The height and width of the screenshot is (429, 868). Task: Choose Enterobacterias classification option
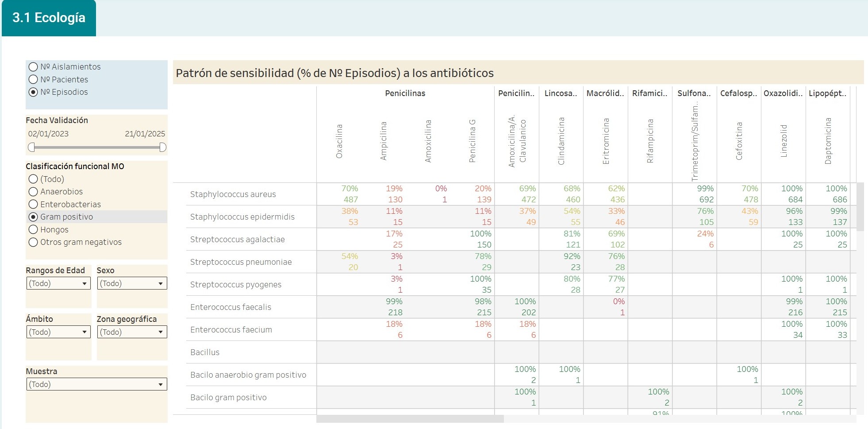[x=65, y=205]
